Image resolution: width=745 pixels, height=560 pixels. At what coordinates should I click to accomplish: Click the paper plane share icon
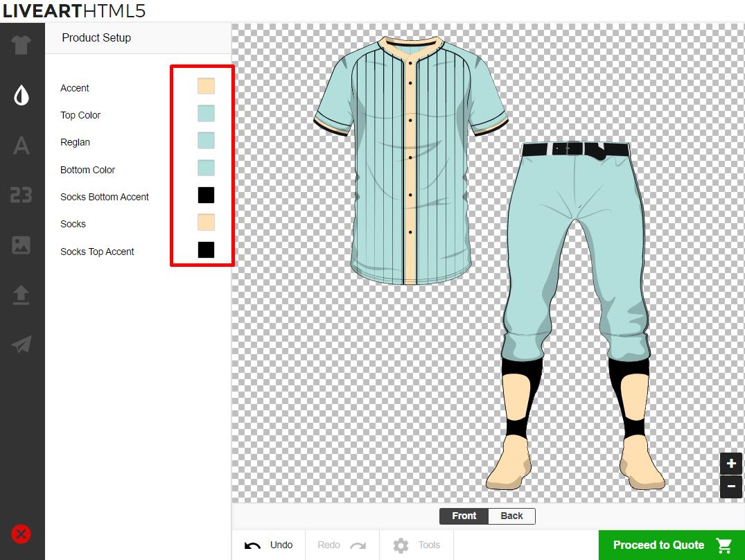coord(21,344)
